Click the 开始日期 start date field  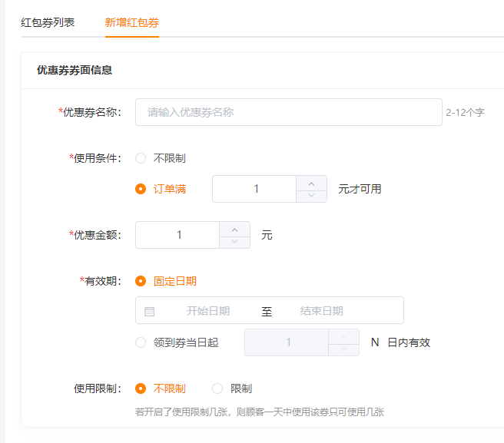(x=208, y=311)
